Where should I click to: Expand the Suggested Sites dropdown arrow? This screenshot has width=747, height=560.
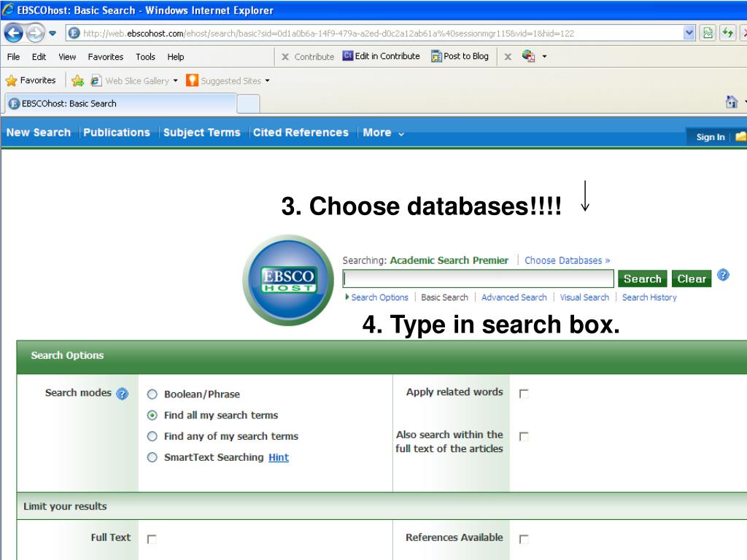tap(267, 80)
